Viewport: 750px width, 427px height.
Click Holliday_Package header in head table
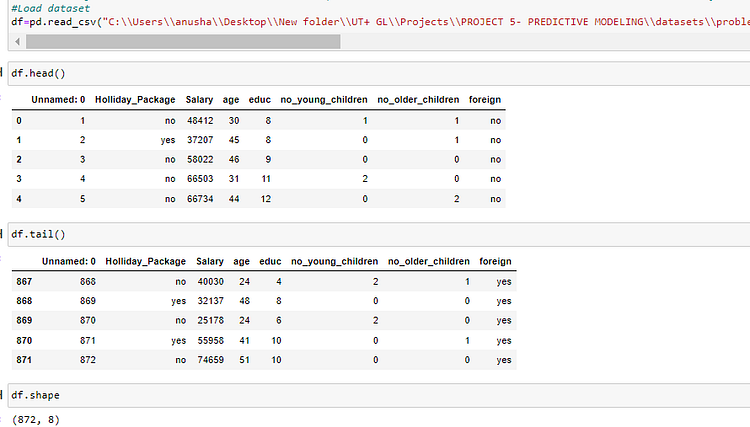pos(135,99)
